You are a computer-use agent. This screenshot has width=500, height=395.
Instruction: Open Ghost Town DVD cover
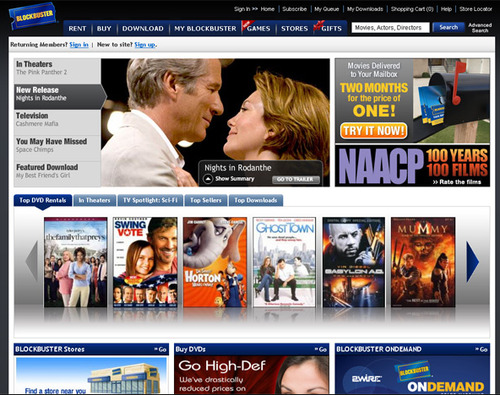284,262
